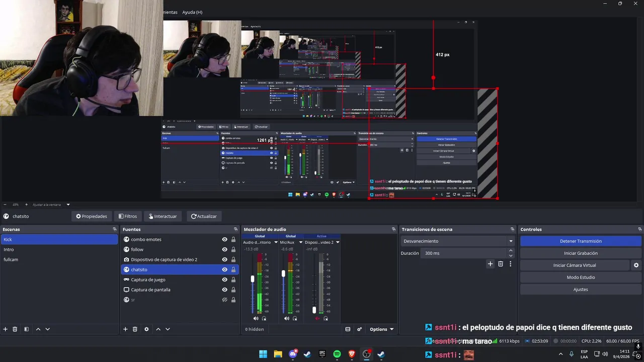Open Dispositivo video 2 mixer dropdown arrow

(x=338, y=242)
